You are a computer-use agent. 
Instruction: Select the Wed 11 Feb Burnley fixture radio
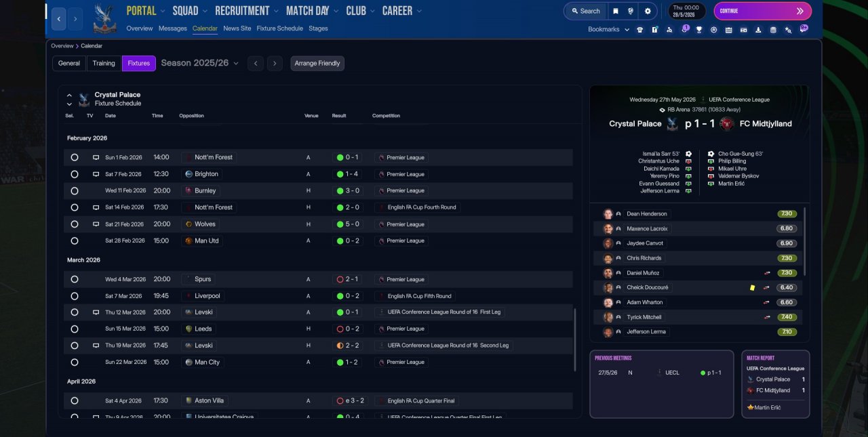(75, 191)
